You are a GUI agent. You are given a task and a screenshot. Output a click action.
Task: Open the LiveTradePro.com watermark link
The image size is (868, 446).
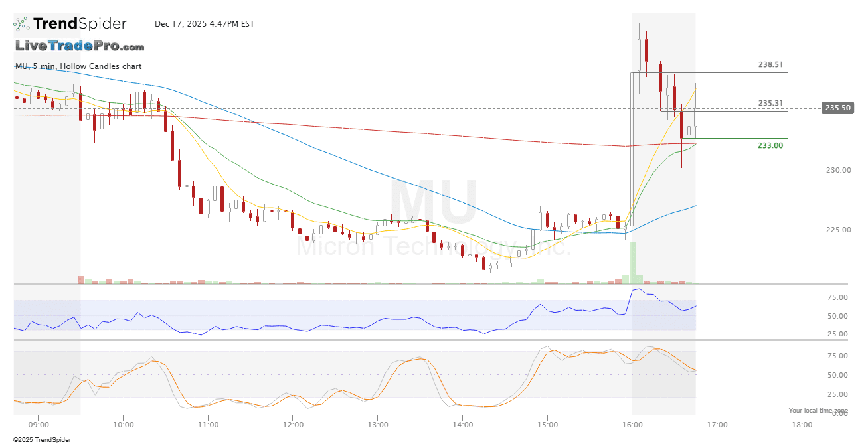click(80, 46)
